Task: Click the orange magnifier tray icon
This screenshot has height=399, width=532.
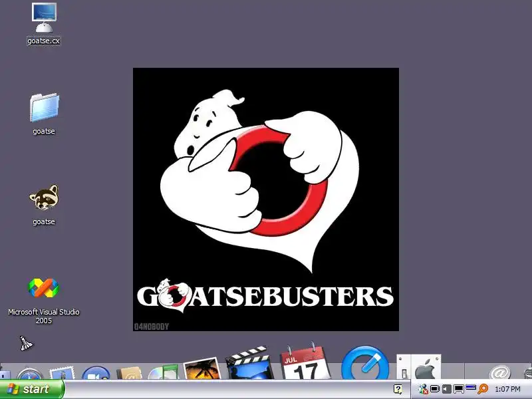Action: click(x=483, y=389)
